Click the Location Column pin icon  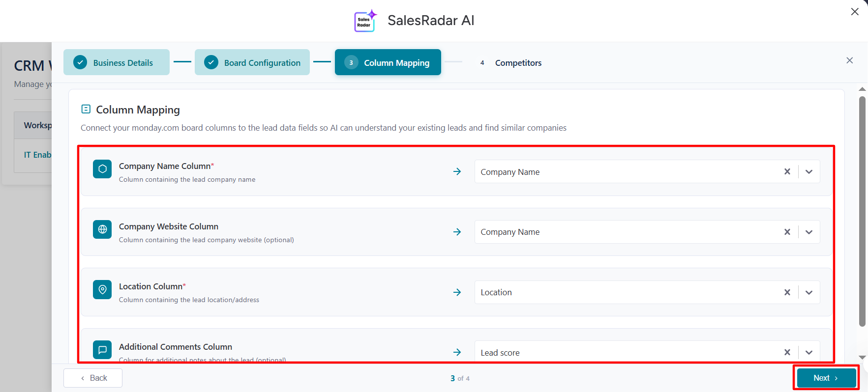pyautogui.click(x=102, y=289)
